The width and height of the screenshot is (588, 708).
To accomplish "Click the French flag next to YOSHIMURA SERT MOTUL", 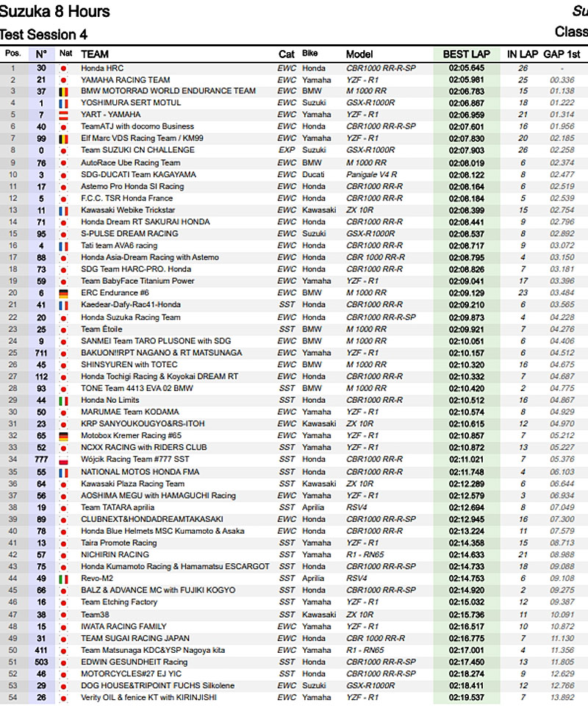I will tap(65, 104).
